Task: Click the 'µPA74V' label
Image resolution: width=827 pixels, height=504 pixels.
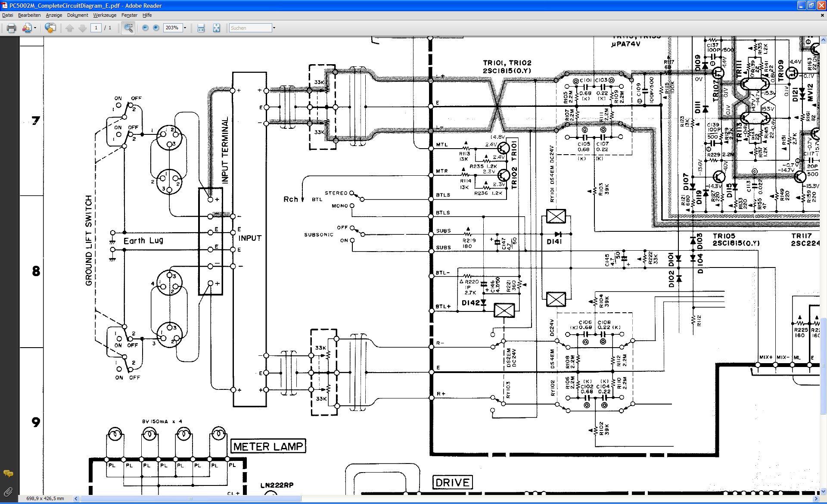Action: (x=626, y=44)
